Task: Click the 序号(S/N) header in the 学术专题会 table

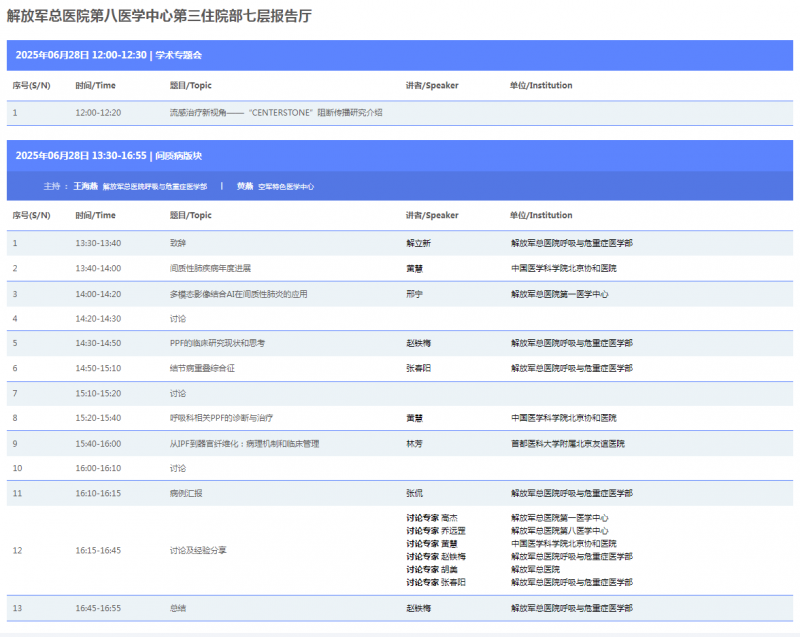Action: tap(31, 85)
